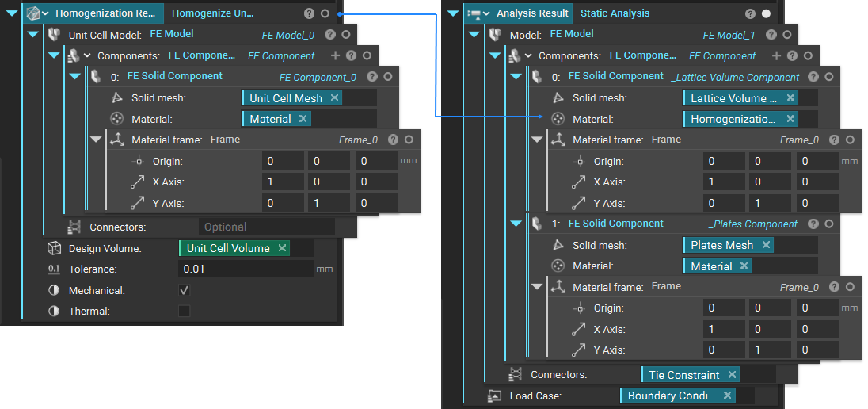
Task: Uncheck the Mechanical checkbox
Action: coord(185,290)
